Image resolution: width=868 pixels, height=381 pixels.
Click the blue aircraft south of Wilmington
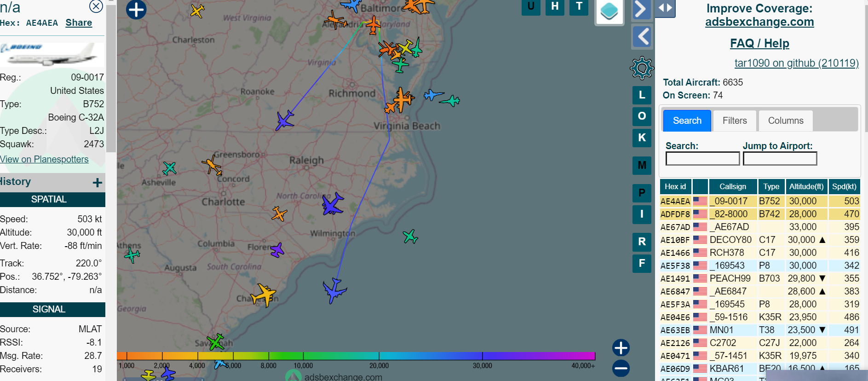pos(334,290)
